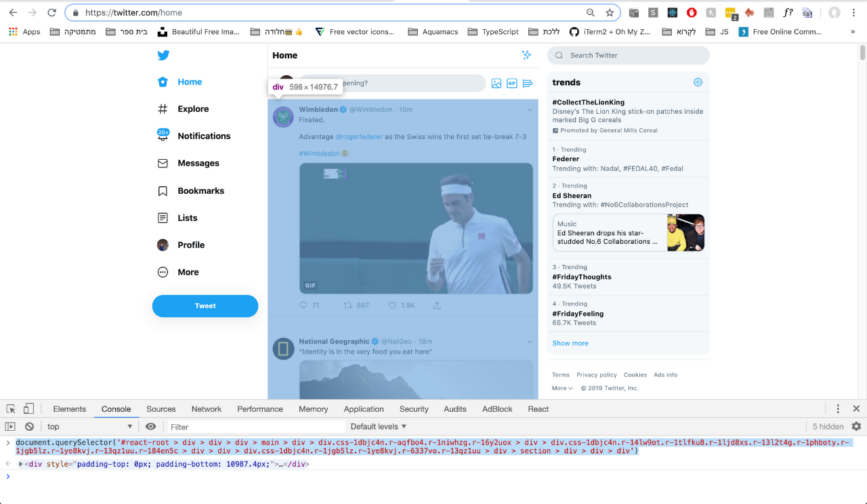Switch to the Network tab
The width and height of the screenshot is (867, 504).
pyautogui.click(x=207, y=409)
